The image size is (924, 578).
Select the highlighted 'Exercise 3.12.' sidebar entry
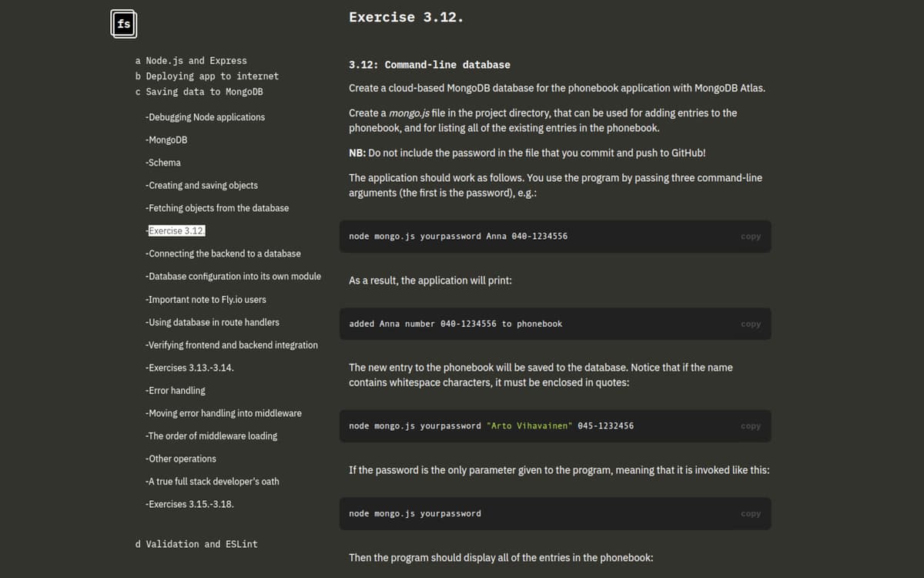coord(177,230)
